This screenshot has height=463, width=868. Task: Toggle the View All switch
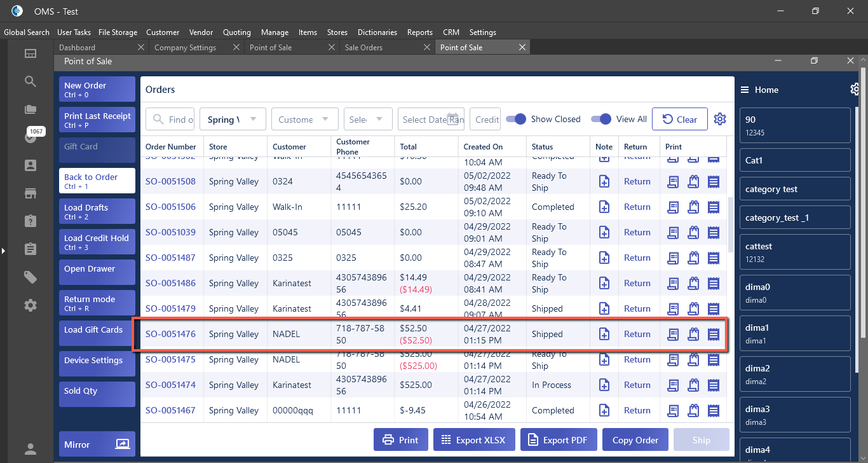[x=600, y=119]
